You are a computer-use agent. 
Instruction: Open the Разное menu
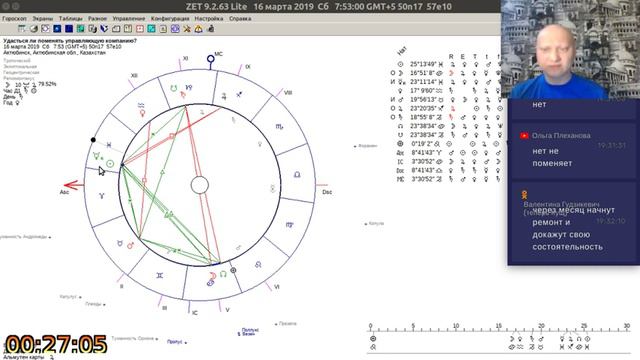pos(97,18)
